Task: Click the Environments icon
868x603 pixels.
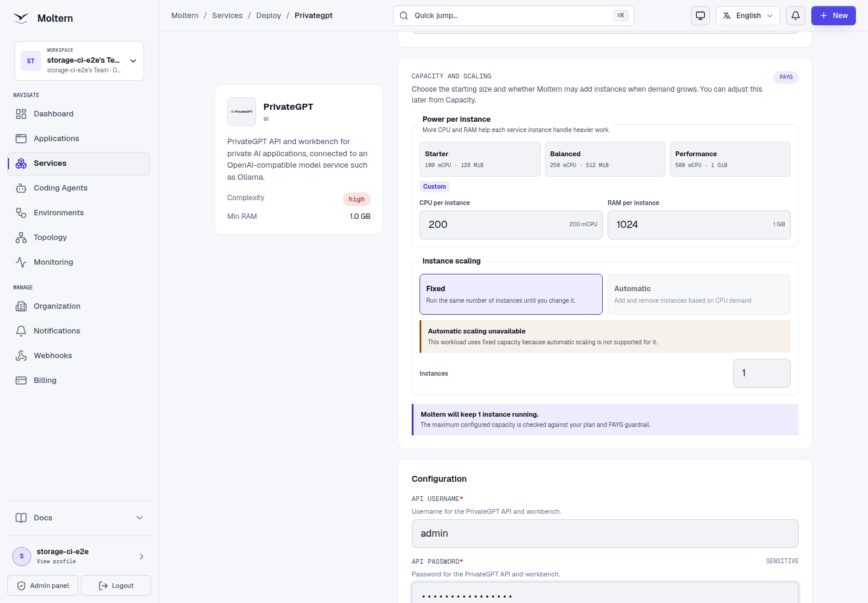Action: pos(21,213)
